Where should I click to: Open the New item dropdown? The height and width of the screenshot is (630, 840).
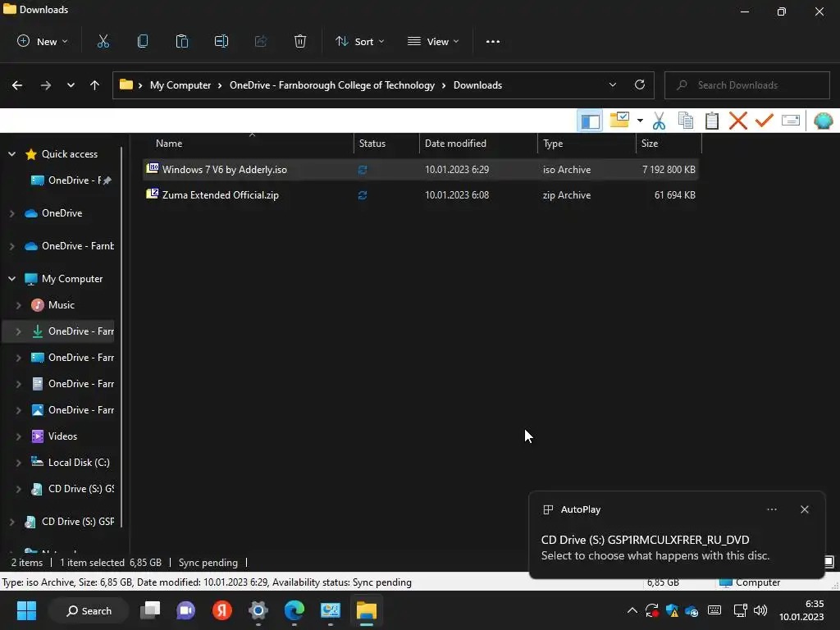tap(43, 41)
